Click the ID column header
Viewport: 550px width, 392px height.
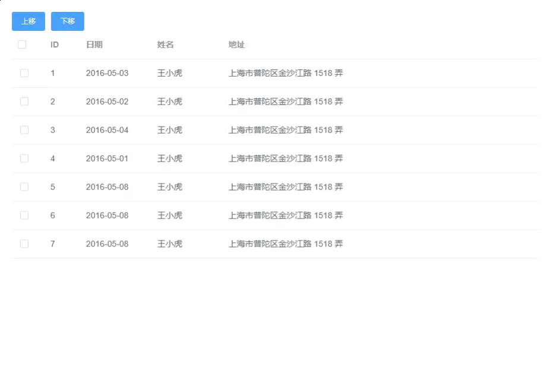click(x=54, y=44)
